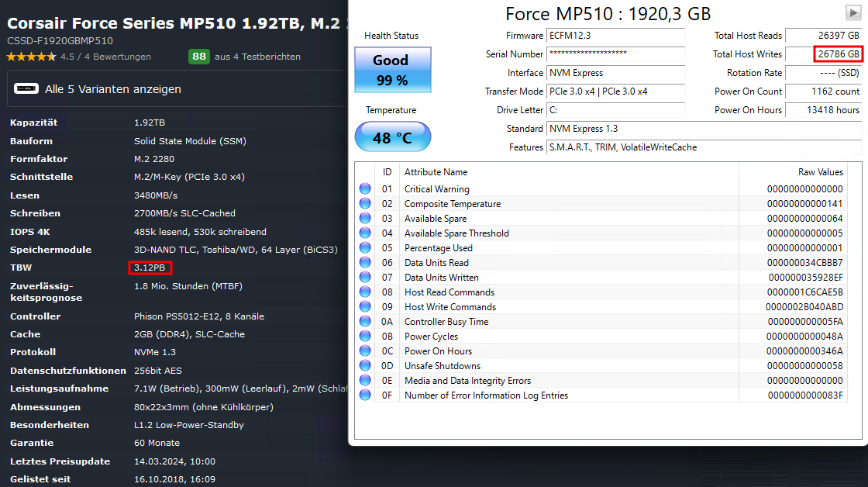
Task: Click the Force MP510 : 1920,3 GB title
Action: point(608,14)
